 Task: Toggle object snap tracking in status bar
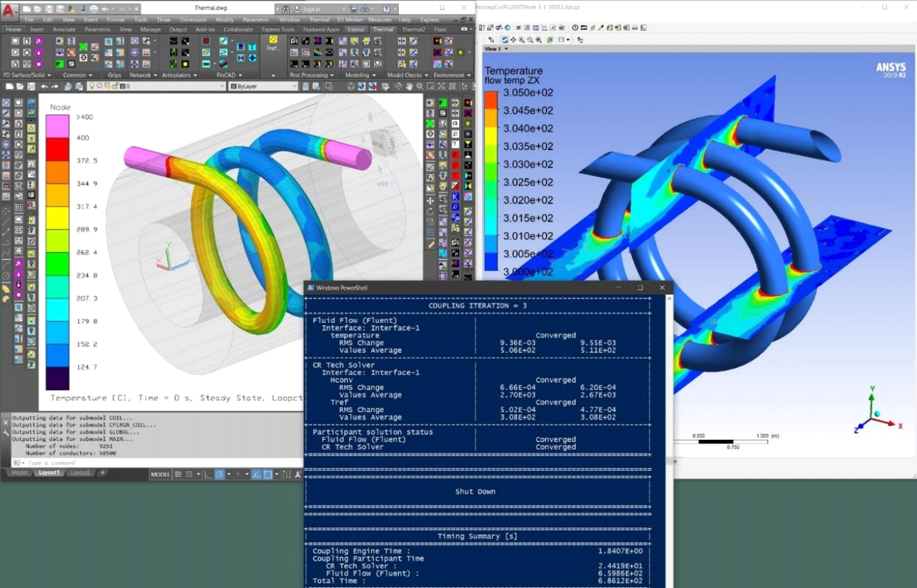pyautogui.click(x=257, y=475)
